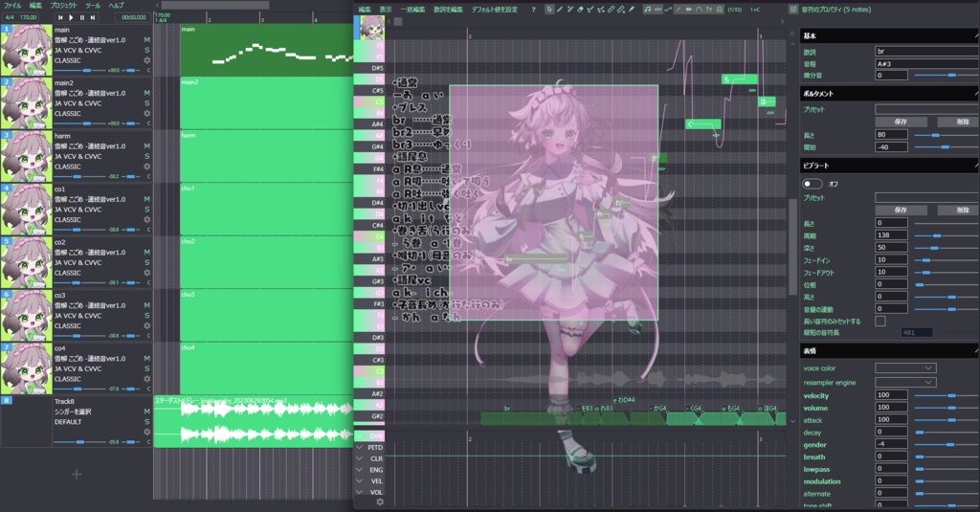Open expression settings gear below VOL
Screen dimensions: 980x512
pos(379,502)
